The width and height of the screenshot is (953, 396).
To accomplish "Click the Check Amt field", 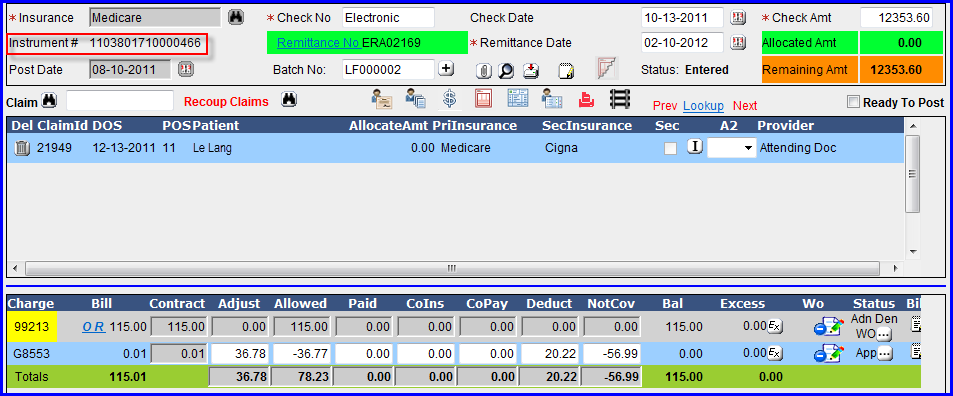I will pyautogui.click(x=896, y=18).
